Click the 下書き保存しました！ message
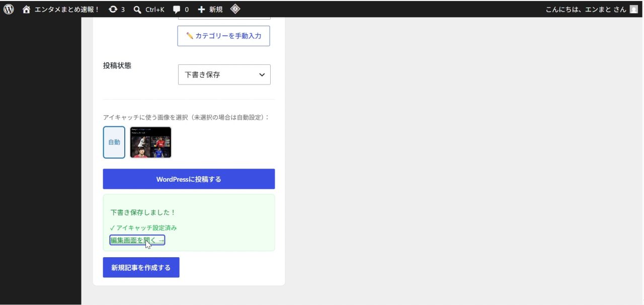This screenshot has width=644, height=305. pyautogui.click(x=143, y=212)
